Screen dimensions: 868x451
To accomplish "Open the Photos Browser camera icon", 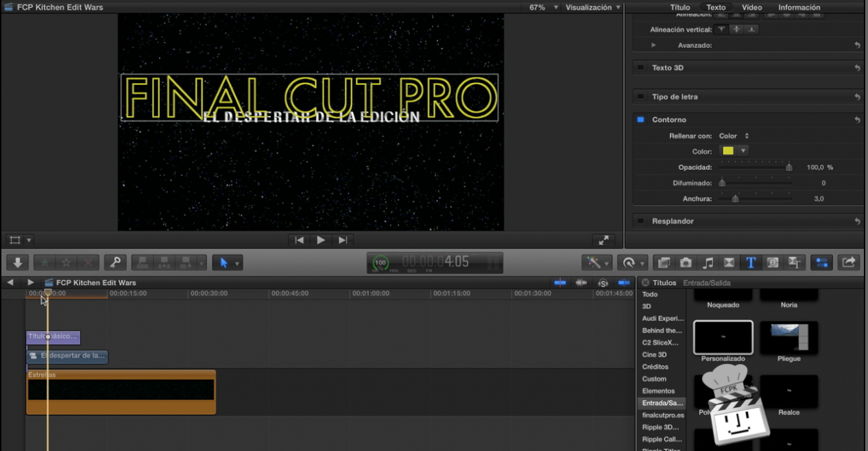I will pos(686,263).
